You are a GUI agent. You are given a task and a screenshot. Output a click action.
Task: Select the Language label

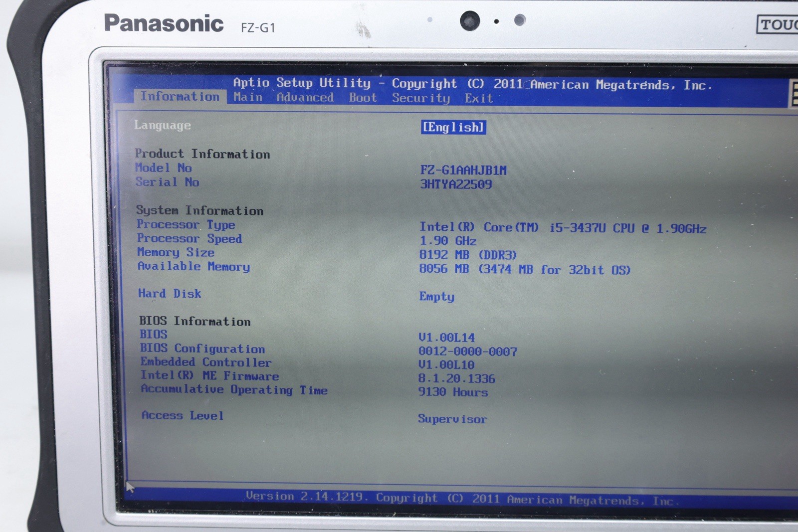[x=162, y=126]
